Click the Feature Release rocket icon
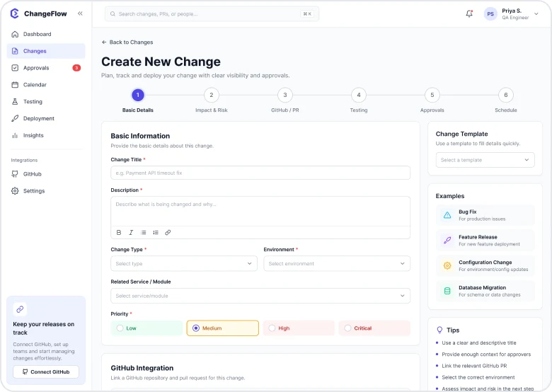The width and height of the screenshot is (552, 392). pos(447,241)
